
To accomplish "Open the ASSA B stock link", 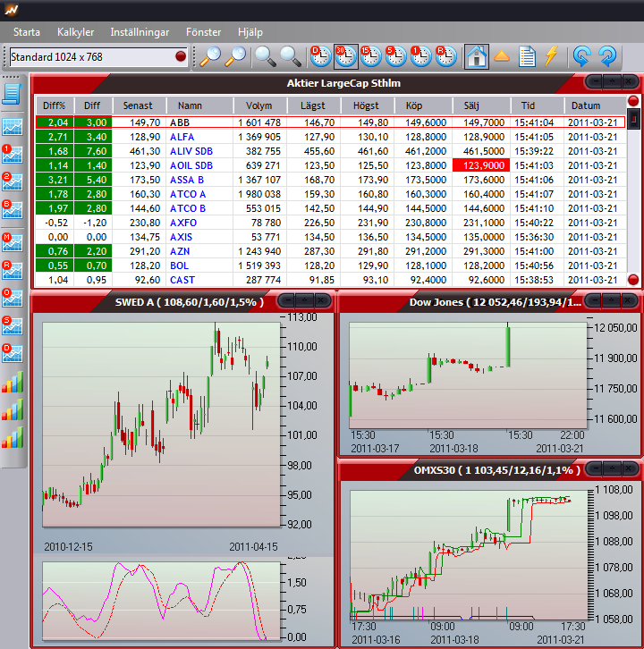I will [x=187, y=180].
